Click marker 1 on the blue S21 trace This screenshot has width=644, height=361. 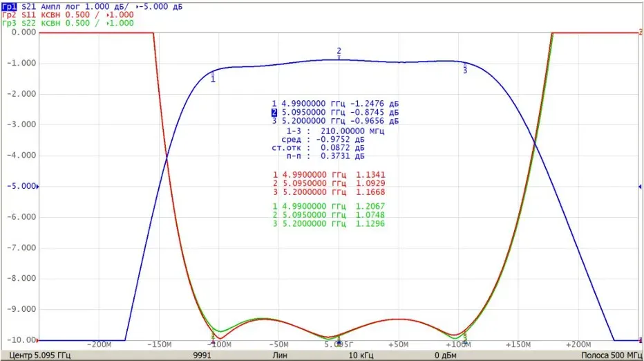[213, 77]
